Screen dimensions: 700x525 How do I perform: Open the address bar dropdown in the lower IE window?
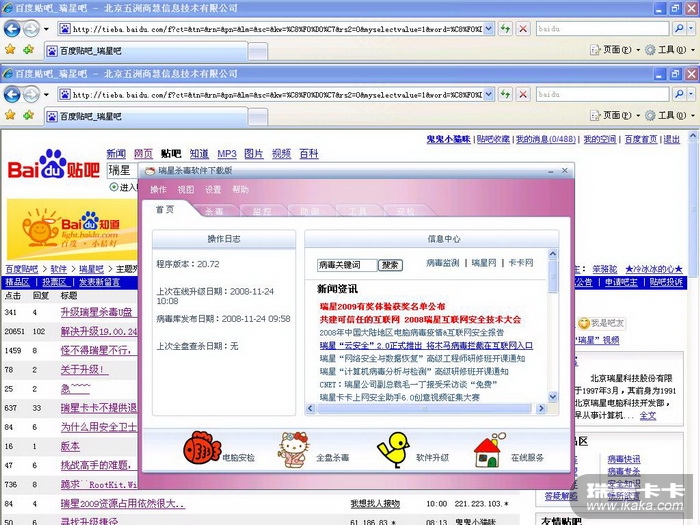click(x=488, y=94)
